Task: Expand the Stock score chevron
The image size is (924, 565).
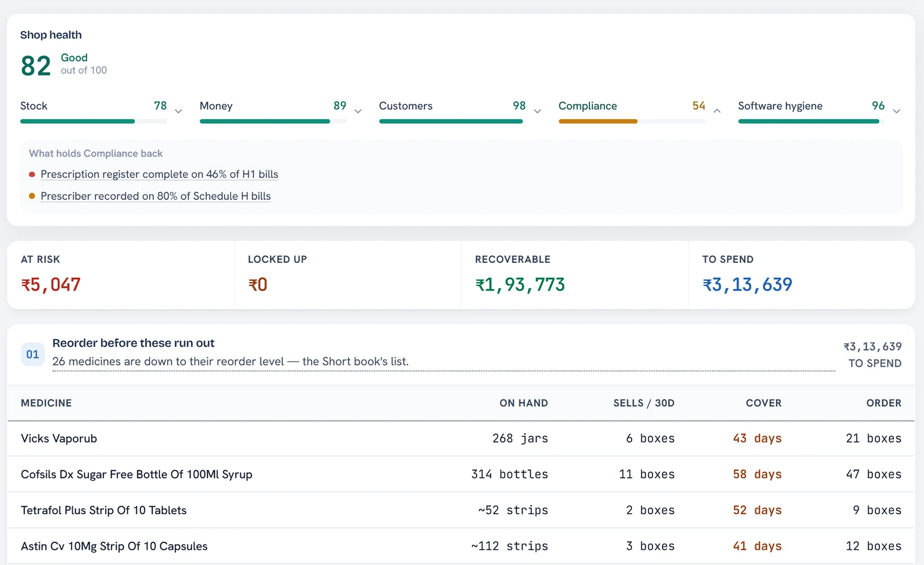Action: (x=178, y=111)
